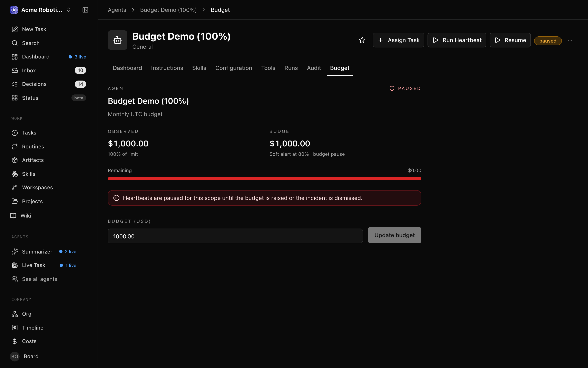The width and height of the screenshot is (588, 368).
Task: Click the PAUSED shield indicator
Action: [x=405, y=88]
